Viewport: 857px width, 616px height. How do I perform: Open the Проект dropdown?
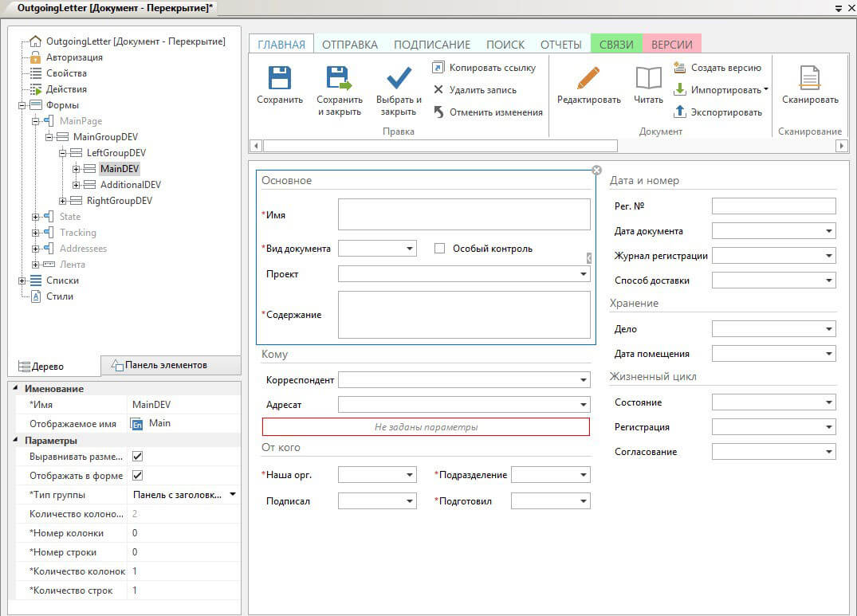click(x=584, y=273)
